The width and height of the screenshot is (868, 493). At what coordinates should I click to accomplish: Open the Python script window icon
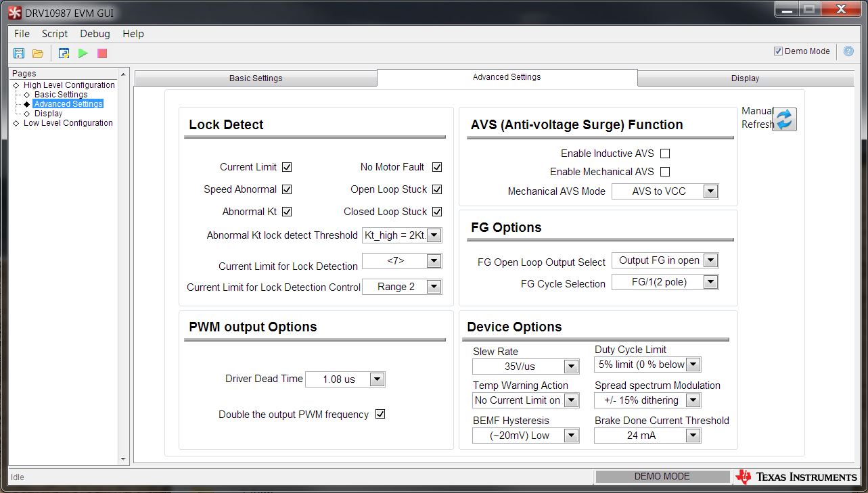[64, 53]
